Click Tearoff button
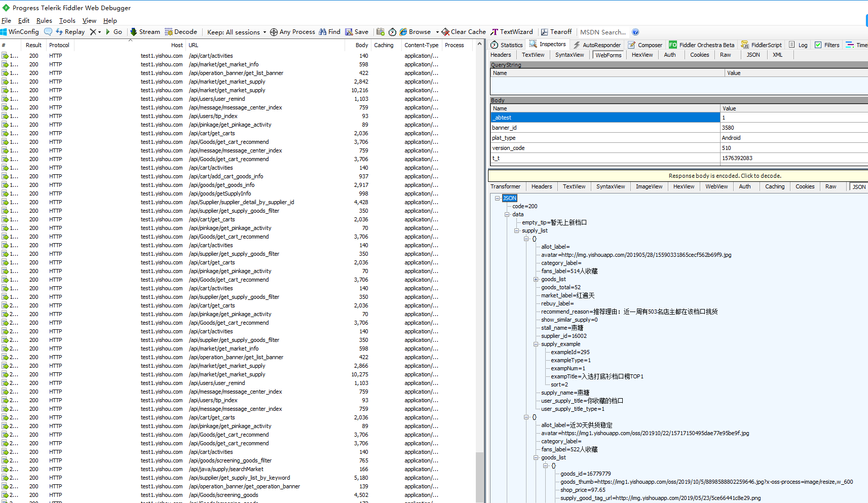Screen dimensions: 868x503 pyautogui.click(x=556, y=32)
